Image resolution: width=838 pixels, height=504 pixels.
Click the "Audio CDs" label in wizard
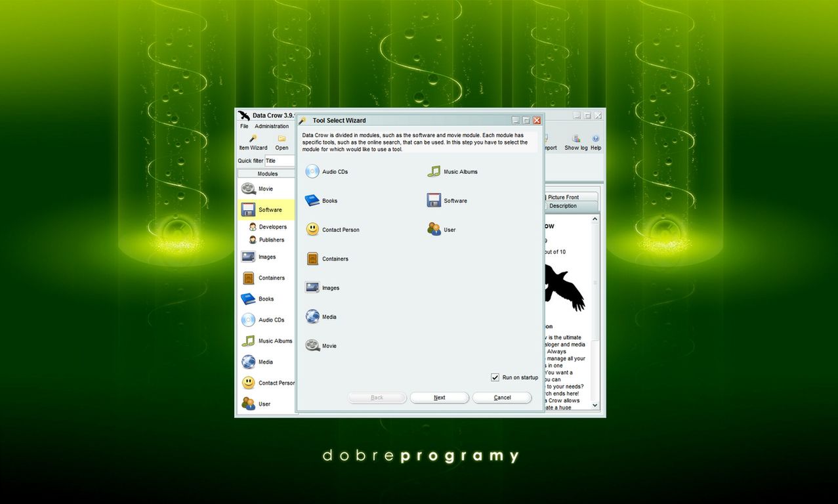[x=335, y=172]
